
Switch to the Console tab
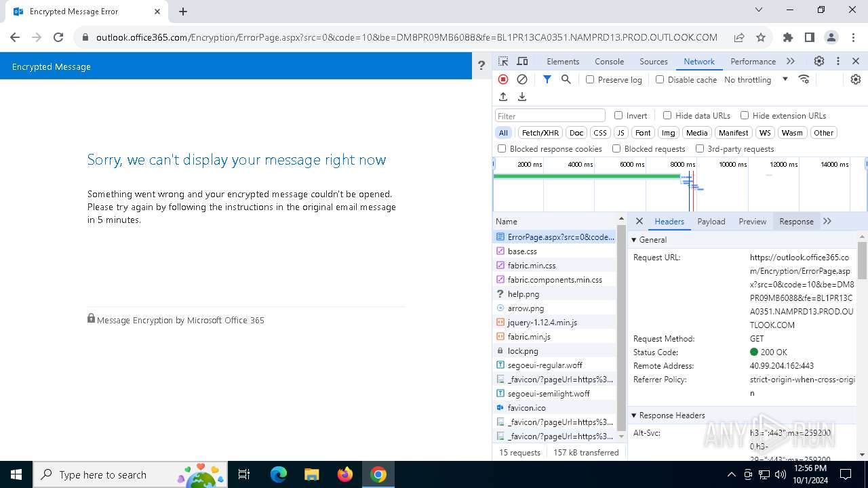coord(609,61)
